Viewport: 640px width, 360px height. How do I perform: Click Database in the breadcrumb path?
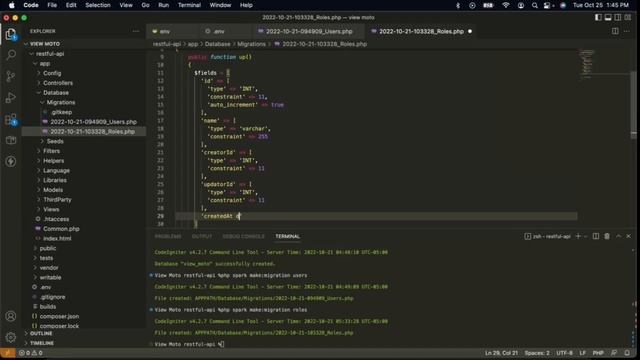click(218, 44)
